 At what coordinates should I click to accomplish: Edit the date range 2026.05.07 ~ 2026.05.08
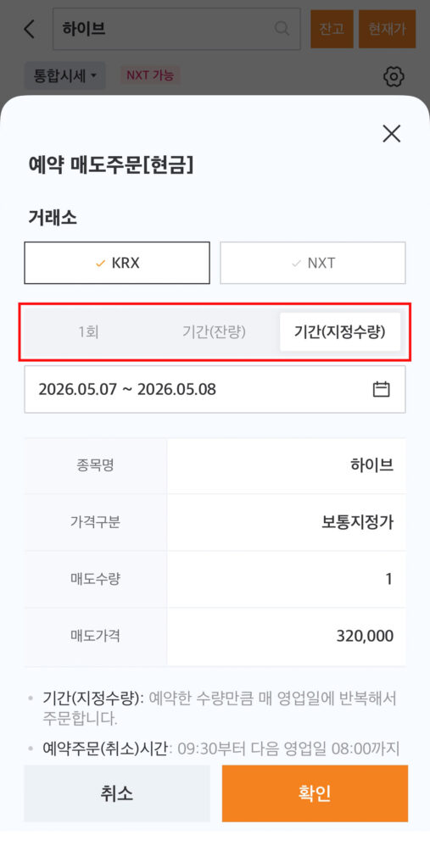[x=215, y=389]
